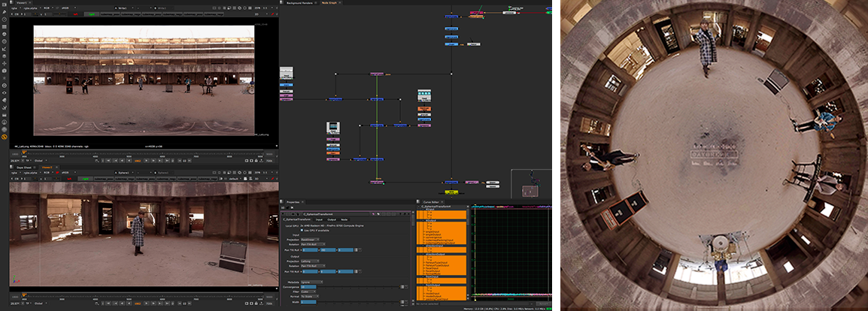Open Filter dropdown showing Cubic
The width and height of the screenshot is (868, 311).
pyautogui.click(x=308, y=291)
